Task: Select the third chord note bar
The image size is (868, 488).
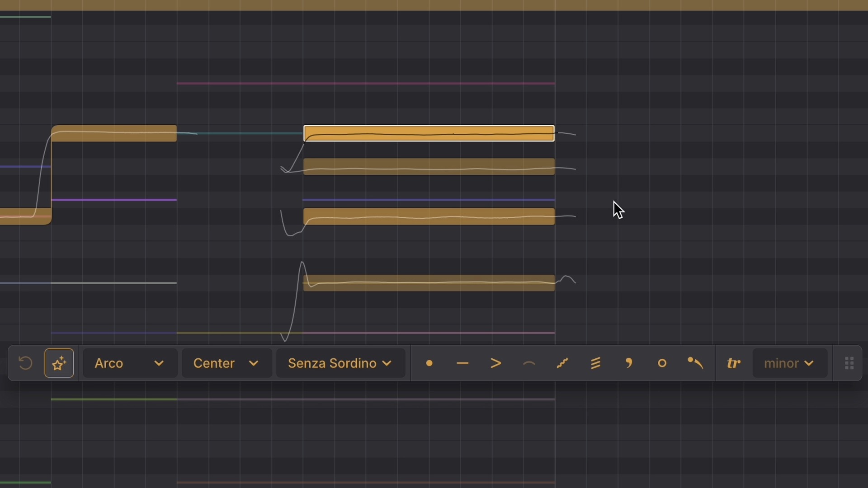Action: [x=429, y=216]
